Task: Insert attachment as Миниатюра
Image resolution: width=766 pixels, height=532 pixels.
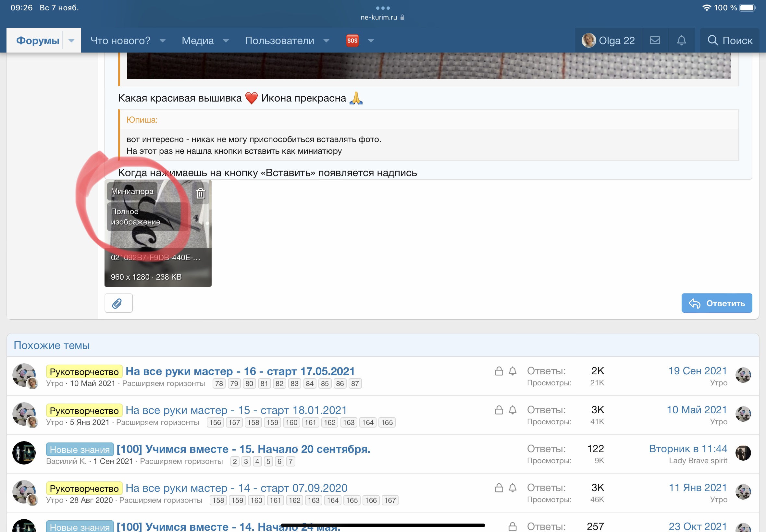Action: [132, 191]
